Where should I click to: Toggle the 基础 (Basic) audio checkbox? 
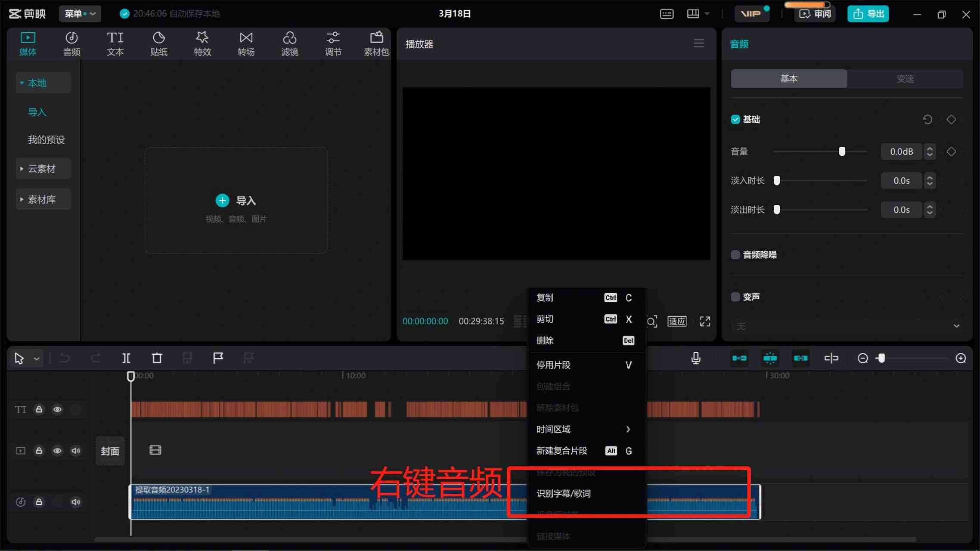tap(736, 119)
